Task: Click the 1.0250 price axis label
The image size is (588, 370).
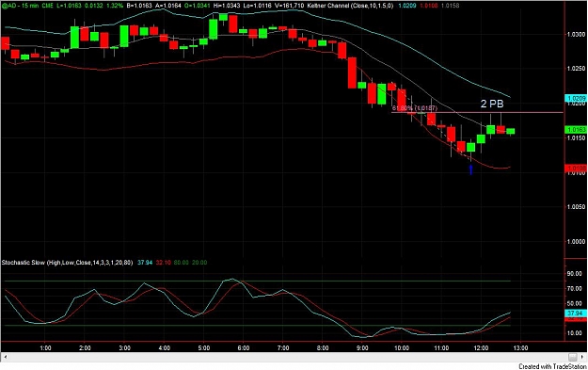Action: click(577, 69)
